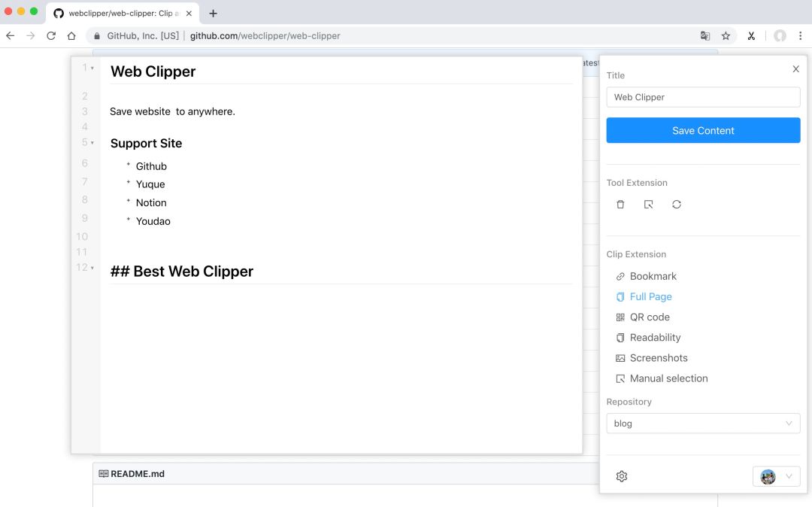Open the Chrome profile avatar
This screenshot has width=812, height=507.
point(780,36)
